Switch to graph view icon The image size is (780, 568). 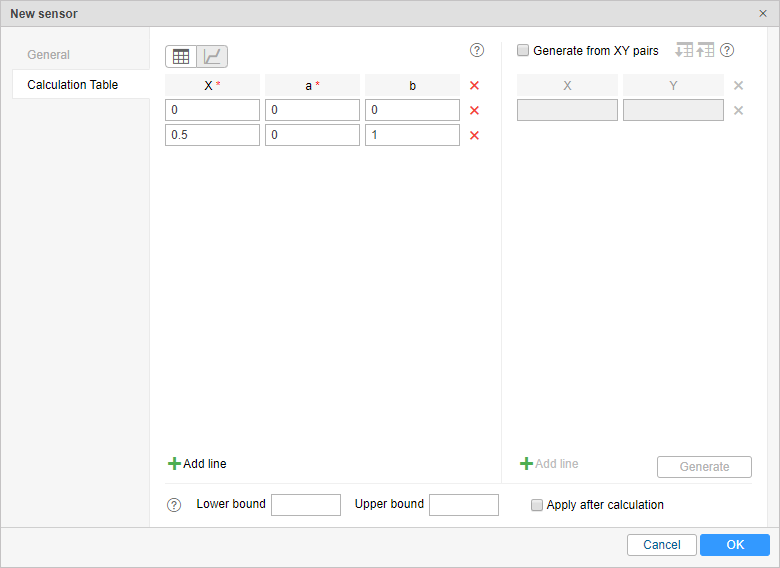point(212,56)
